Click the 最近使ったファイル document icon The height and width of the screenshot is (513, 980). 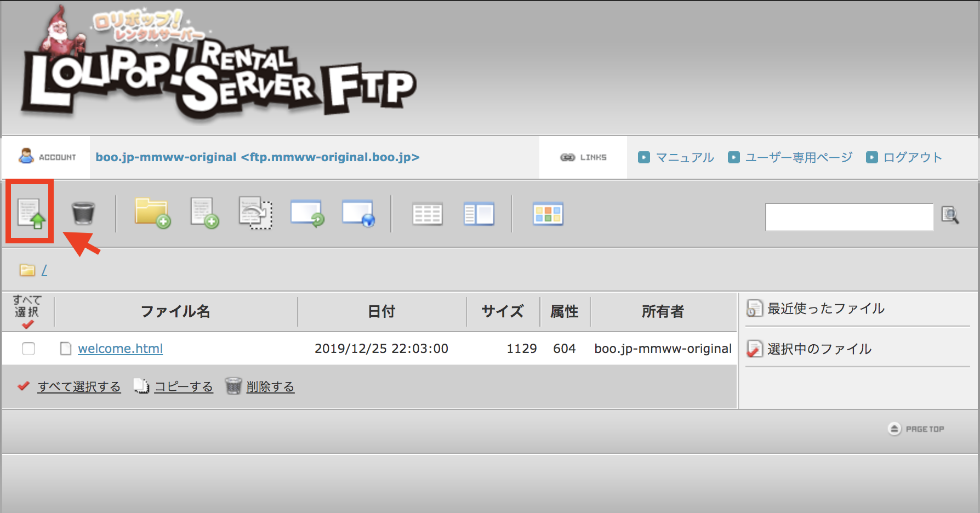(x=755, y=309)
